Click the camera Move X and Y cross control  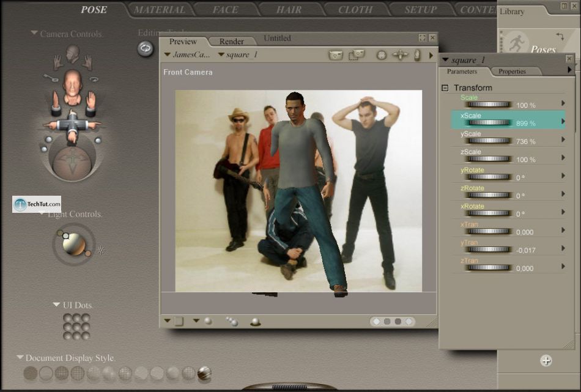click(72, 127)
